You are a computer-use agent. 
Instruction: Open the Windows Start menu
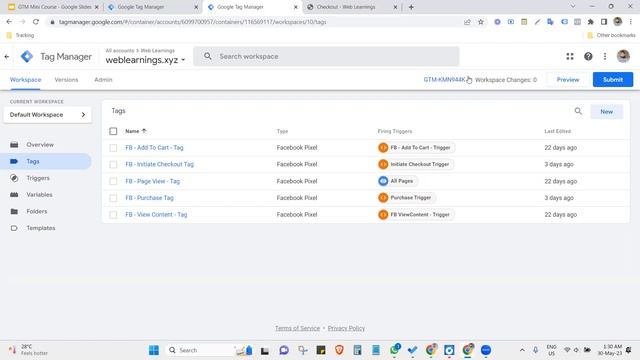pyautogui.click(x=154, y=350)
